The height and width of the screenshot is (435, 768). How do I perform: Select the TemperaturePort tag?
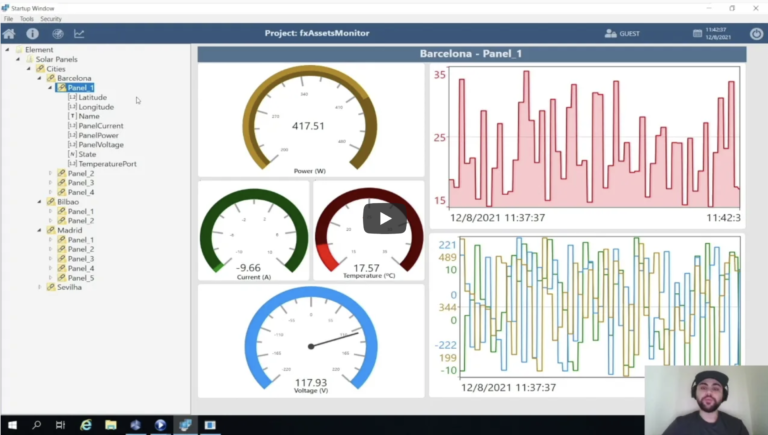(107, 164)
